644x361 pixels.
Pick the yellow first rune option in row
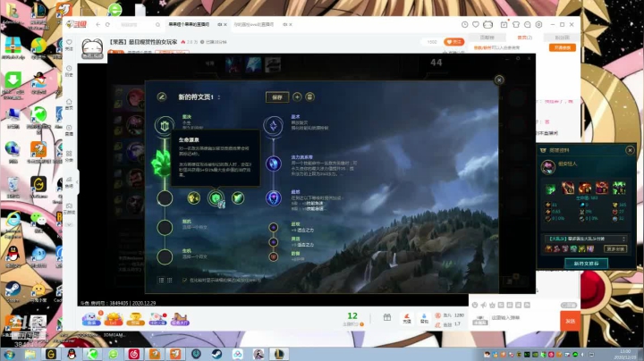tap(193, 198)
